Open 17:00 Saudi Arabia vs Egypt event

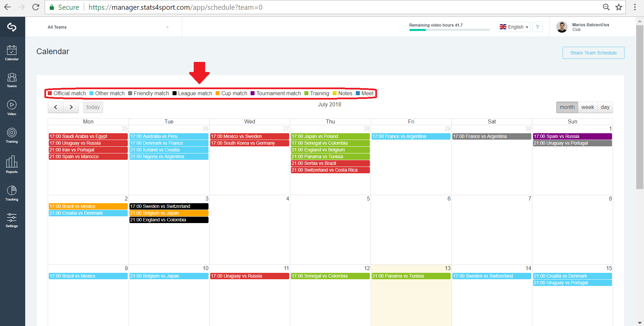click(x=88, y=136)
